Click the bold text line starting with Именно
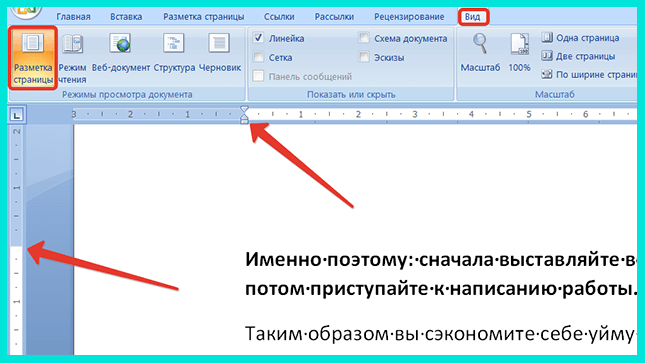This screenshot has height=363, width=645. coord(441,260)
